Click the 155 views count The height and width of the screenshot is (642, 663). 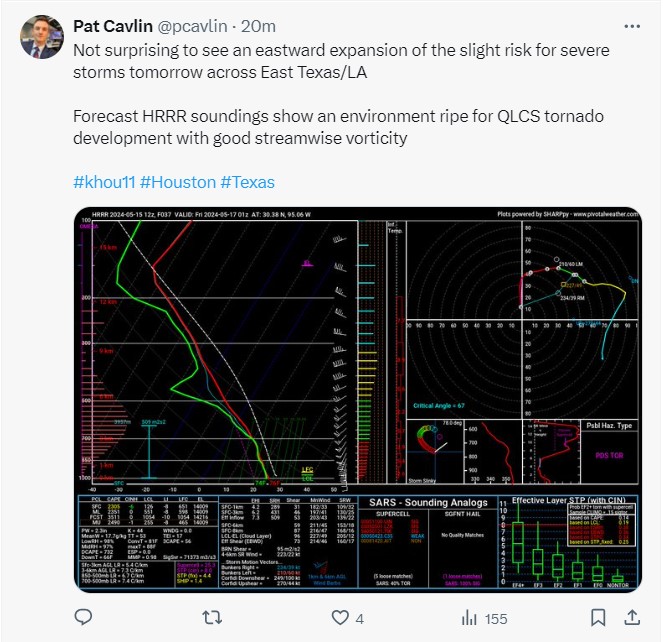pos(496,619)
